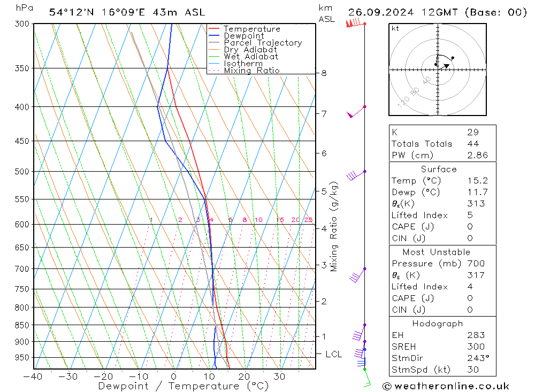535x392 pixels.
Task: Click the -40 temperature axis label
Action: coord(33,376)
